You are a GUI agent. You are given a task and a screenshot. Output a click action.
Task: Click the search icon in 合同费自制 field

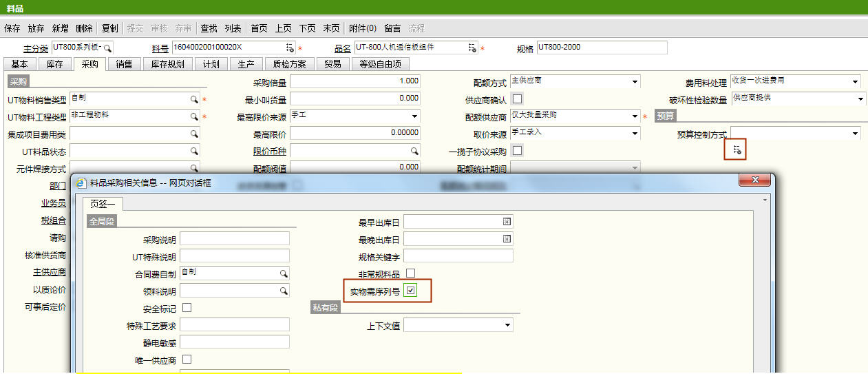tap(283, 273)
